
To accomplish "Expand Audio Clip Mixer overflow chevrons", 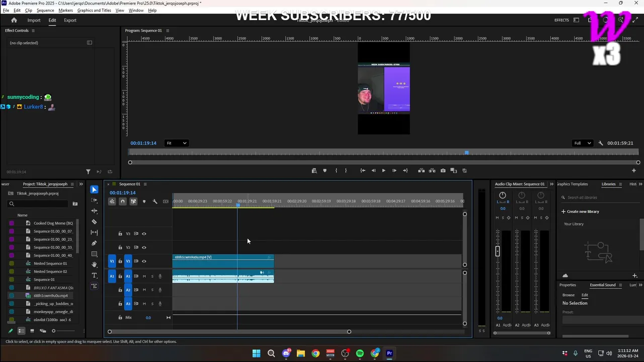I will 551,184.
